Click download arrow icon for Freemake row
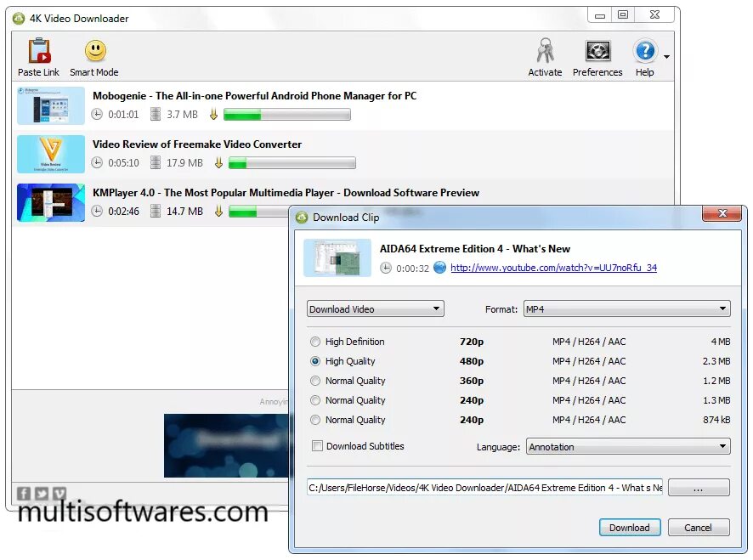The height and width of the screenshot is (560, 753). (x=218, y=163)
